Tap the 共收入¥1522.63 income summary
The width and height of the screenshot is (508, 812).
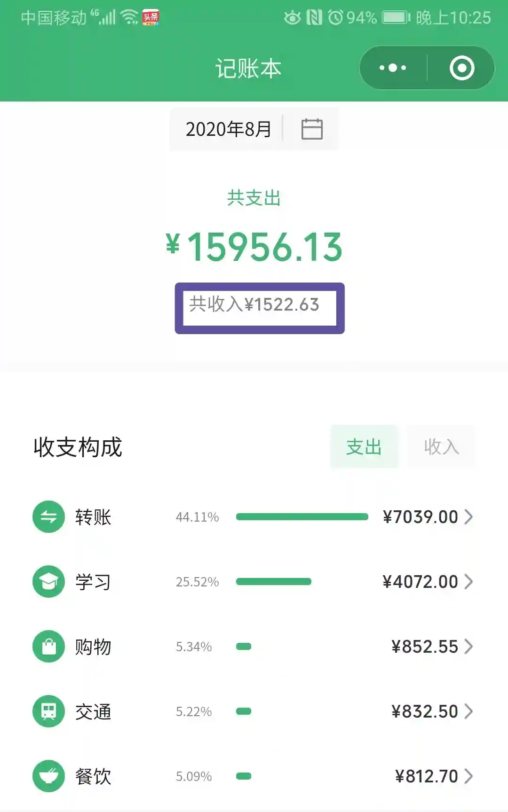254,305
